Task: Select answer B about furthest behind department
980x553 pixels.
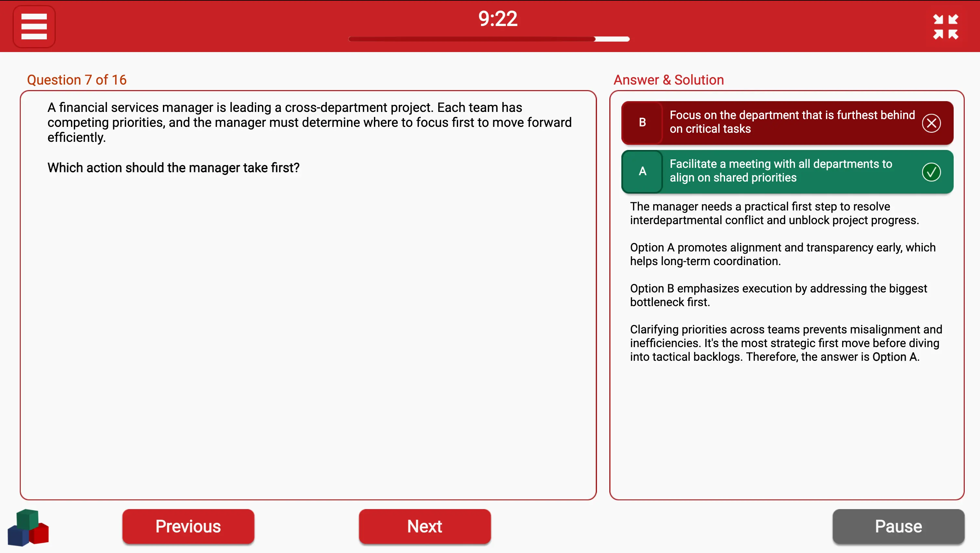Action: (787, 123)
